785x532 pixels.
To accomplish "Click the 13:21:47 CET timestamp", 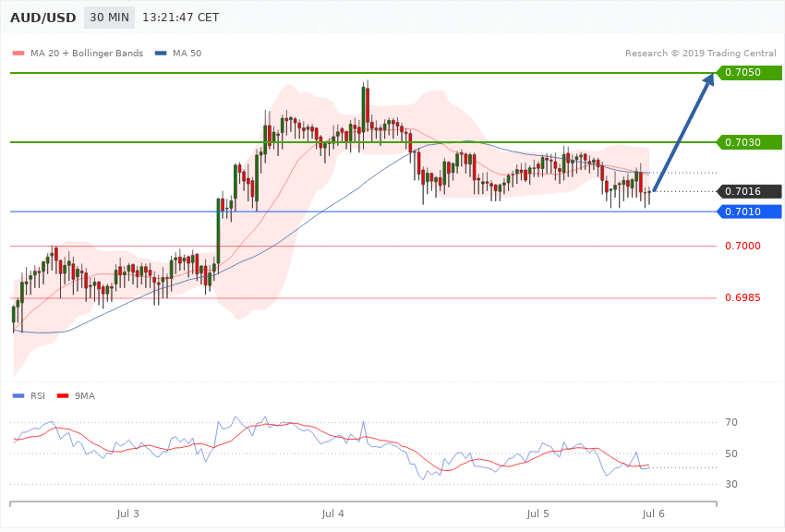I will (x=181, y=18).
